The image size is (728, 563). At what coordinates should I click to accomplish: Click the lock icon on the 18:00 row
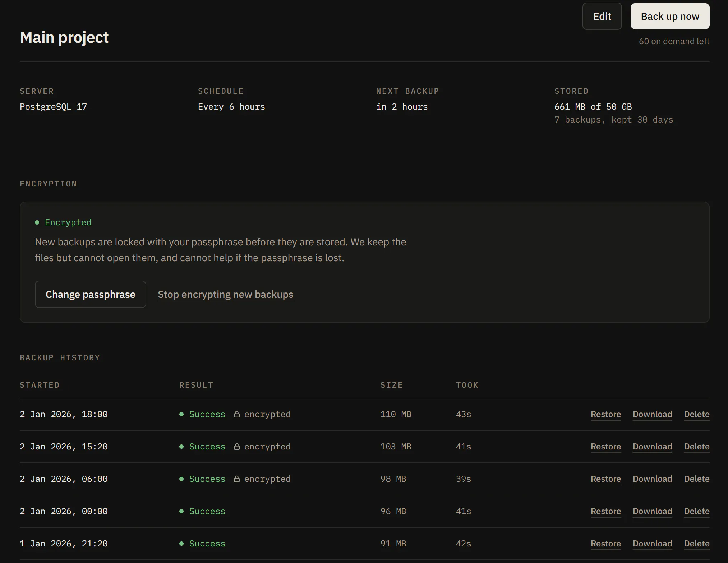[x=237, y=414]
